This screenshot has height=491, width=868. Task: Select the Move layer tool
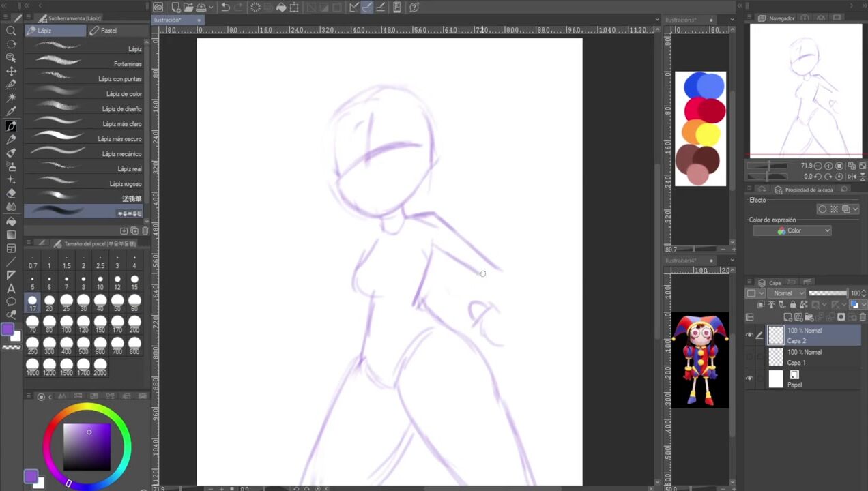click(11, 71)
